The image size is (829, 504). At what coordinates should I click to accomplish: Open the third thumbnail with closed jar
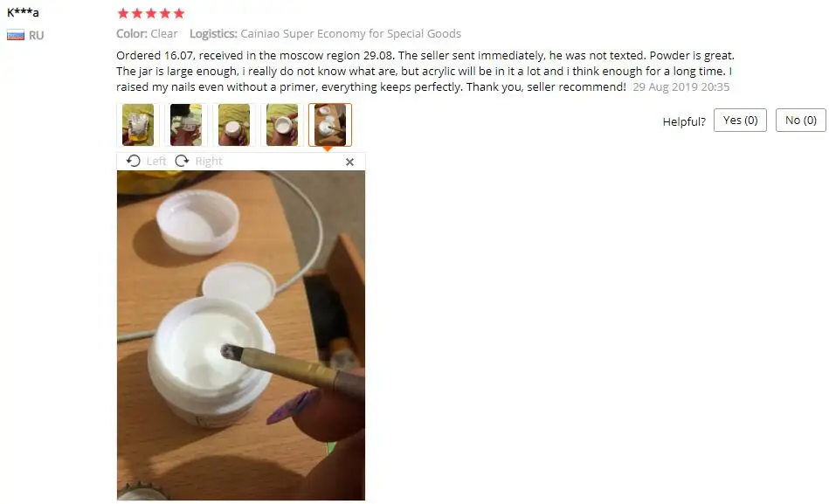[234, 125]
